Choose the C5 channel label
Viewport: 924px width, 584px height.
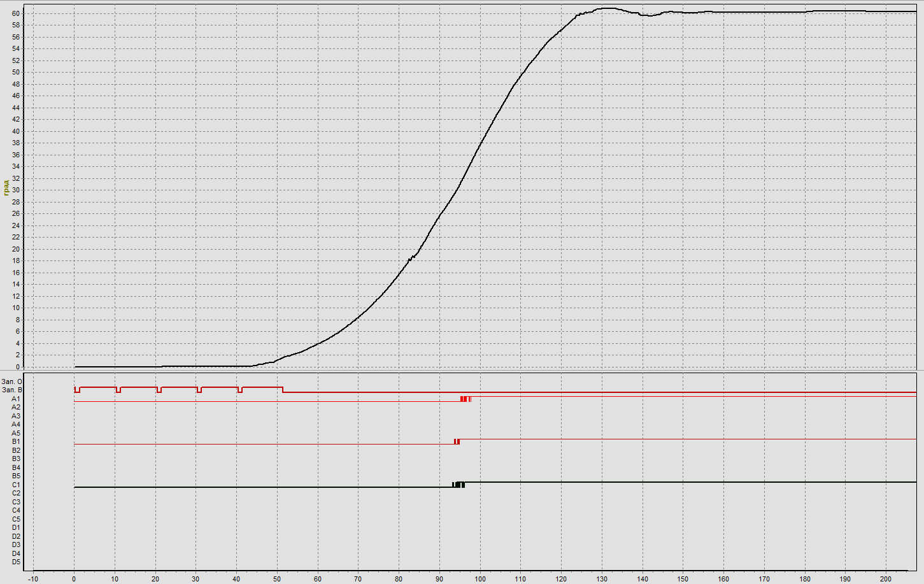pyautogui.click(x=16, y=519)
